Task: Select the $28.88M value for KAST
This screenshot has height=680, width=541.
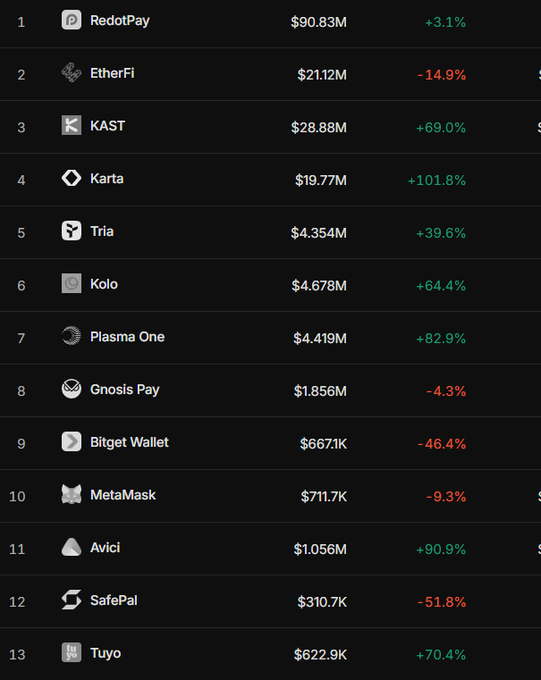Action: (x=319, y=128)
